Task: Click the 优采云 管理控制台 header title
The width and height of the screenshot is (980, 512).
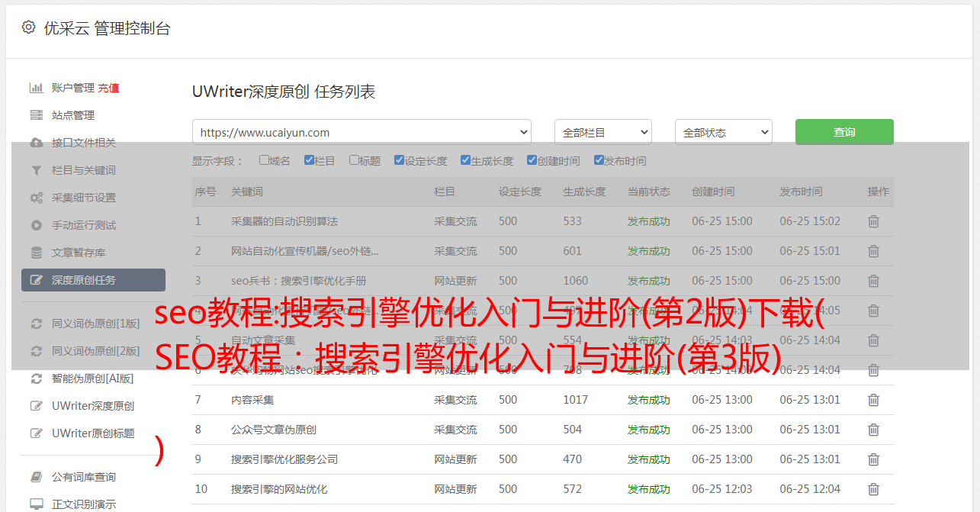Action: coord(107,28)
